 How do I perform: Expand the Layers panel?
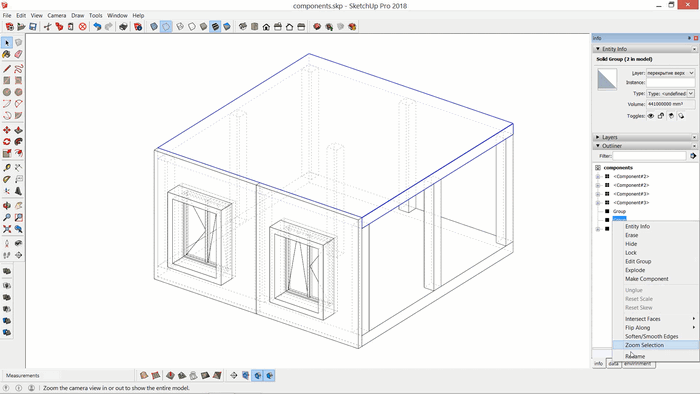[x=598, y=137]
